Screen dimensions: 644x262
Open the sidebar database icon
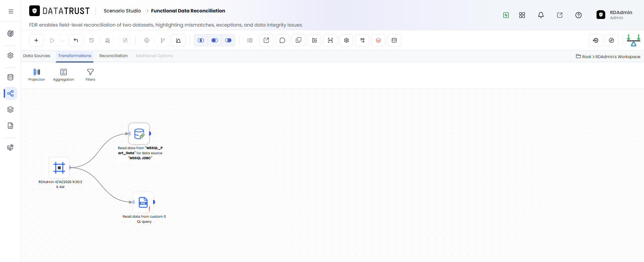pyautogui.click(x=10, y=77)
